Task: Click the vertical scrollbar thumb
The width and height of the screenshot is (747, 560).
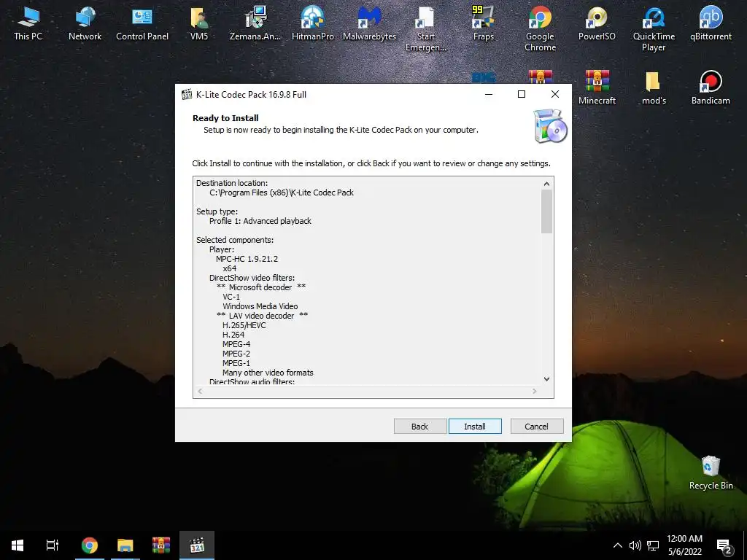Action: 546,212
